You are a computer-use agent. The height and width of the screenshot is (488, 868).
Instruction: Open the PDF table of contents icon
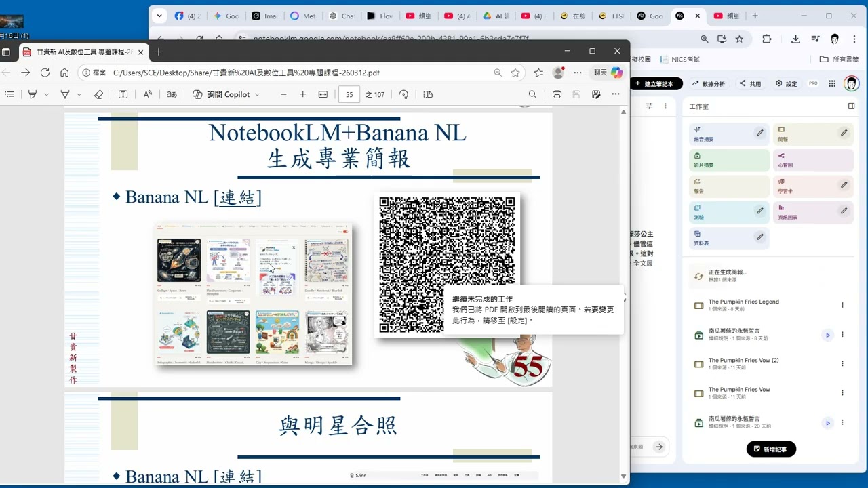pos(9,94)
